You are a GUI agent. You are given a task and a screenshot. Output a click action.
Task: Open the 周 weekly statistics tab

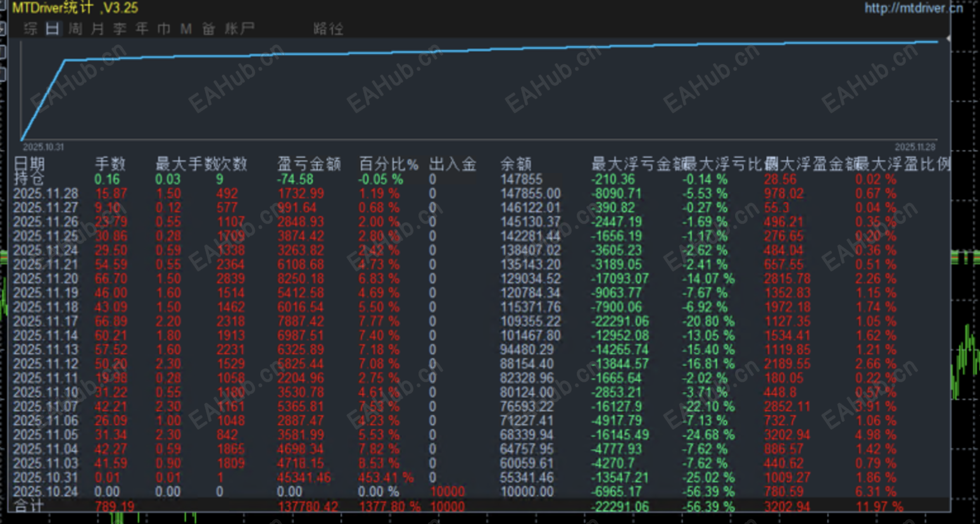tap(75, 29)
